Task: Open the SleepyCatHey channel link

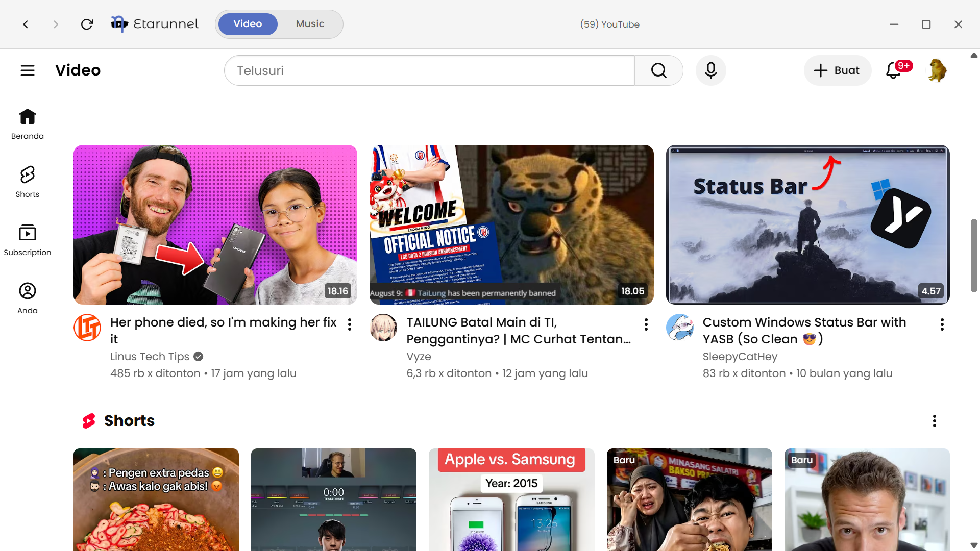Action: (740, 357)
